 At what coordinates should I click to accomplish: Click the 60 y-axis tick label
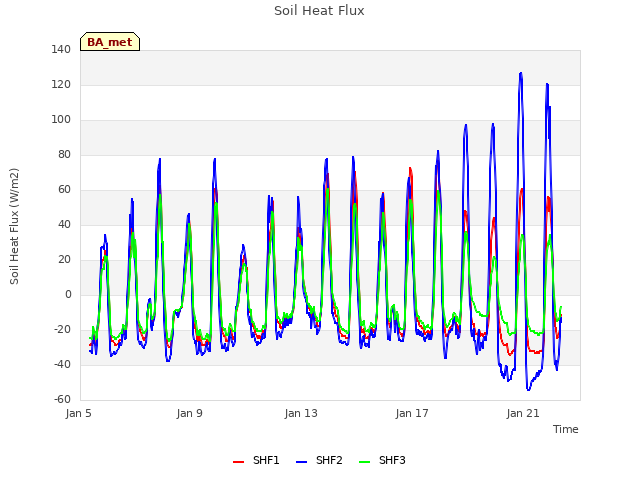click(64, 189)
